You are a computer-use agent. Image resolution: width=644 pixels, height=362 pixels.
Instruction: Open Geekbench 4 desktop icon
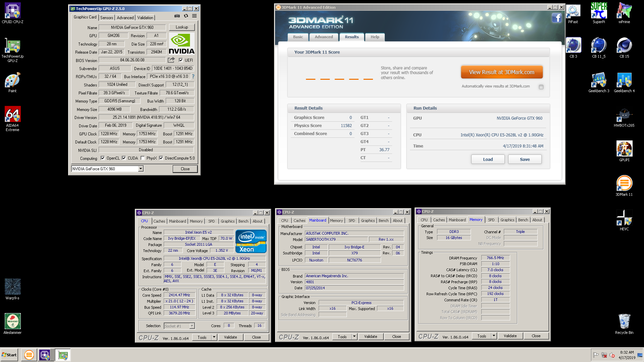pyautogui.click(x=624, y=82)
